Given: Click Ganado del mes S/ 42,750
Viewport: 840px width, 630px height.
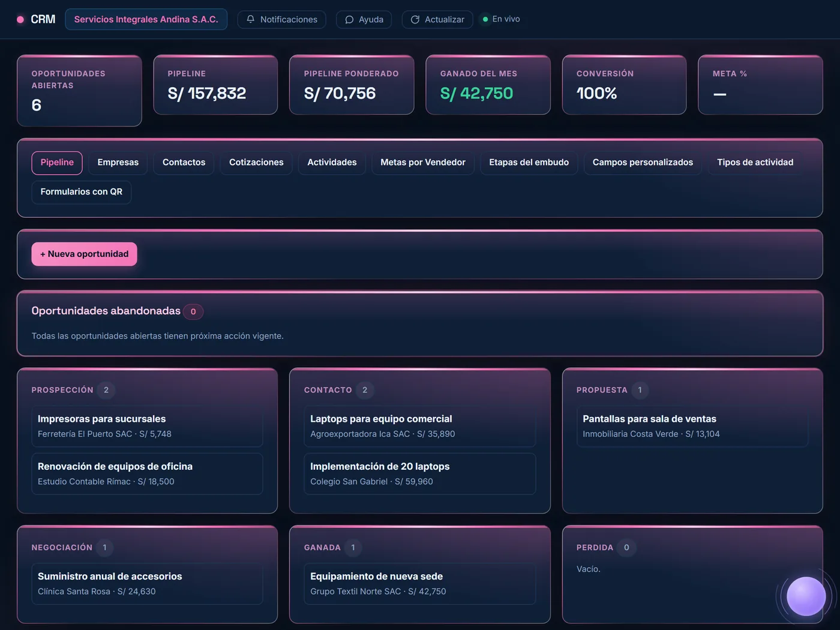Looking at the screenshot, I should 488,85.
